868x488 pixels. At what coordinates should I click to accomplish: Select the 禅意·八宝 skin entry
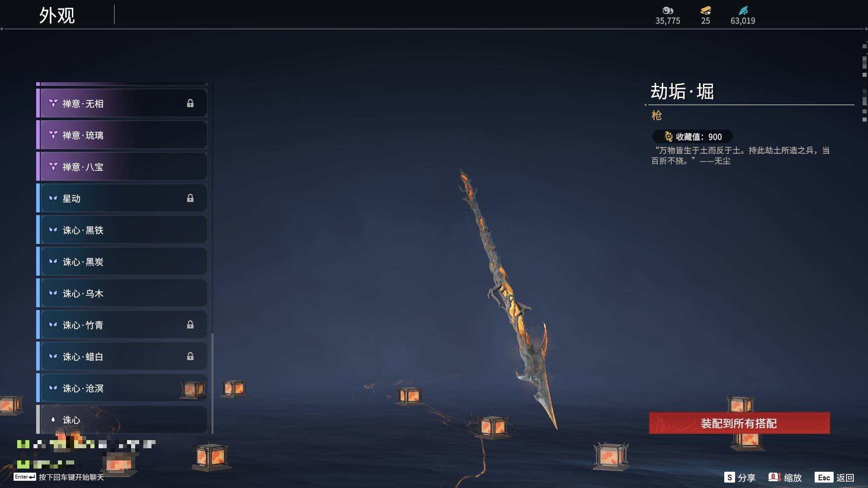[x=122, y=167]
